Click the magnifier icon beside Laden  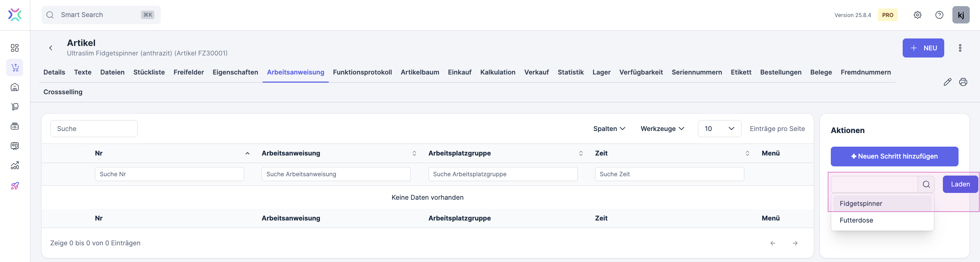pos(926,184)
